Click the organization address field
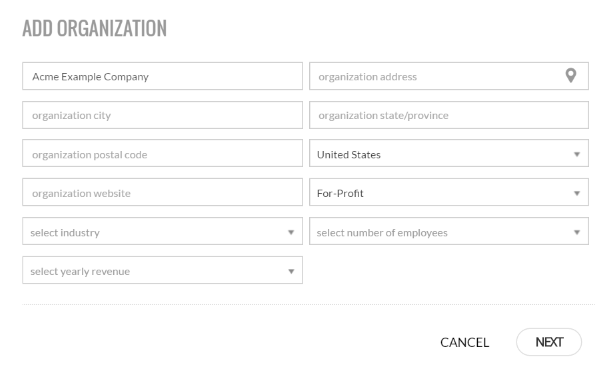This screenshot has height=370, width=615. pos(449,76)
